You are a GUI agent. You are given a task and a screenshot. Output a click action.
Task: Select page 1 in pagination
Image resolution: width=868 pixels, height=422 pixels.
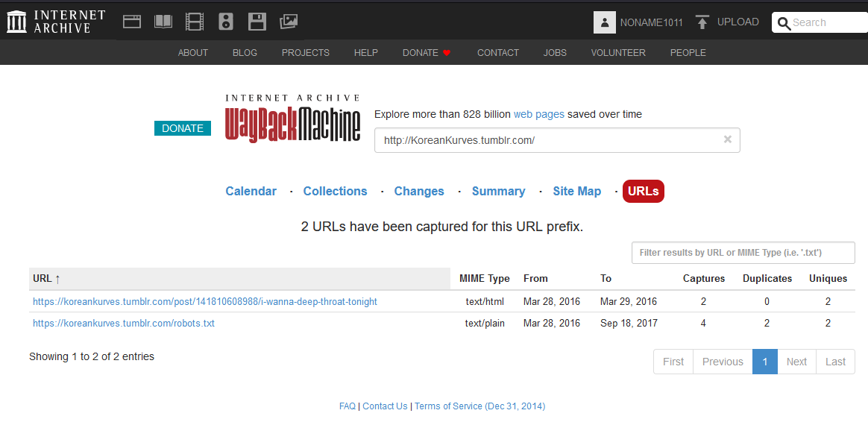[x=765, y=362]
